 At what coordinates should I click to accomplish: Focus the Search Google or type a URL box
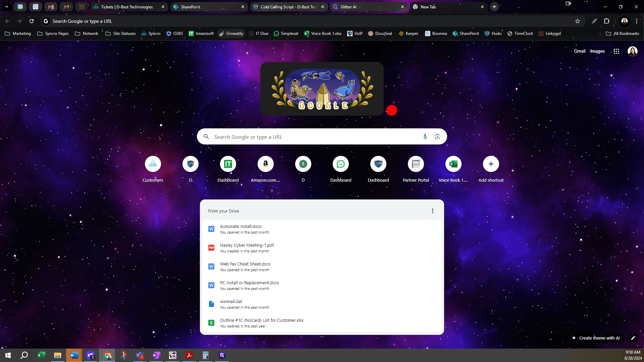point(322,137)
